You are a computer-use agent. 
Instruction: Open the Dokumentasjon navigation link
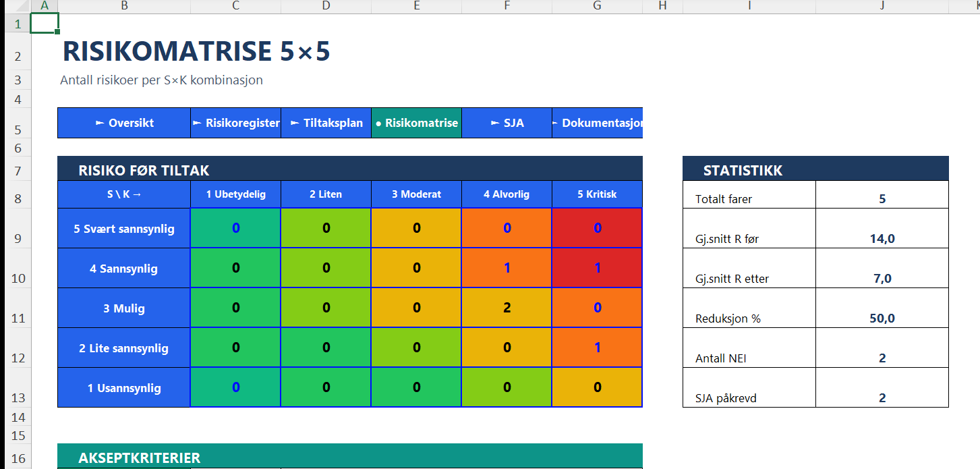pos(597,123)
